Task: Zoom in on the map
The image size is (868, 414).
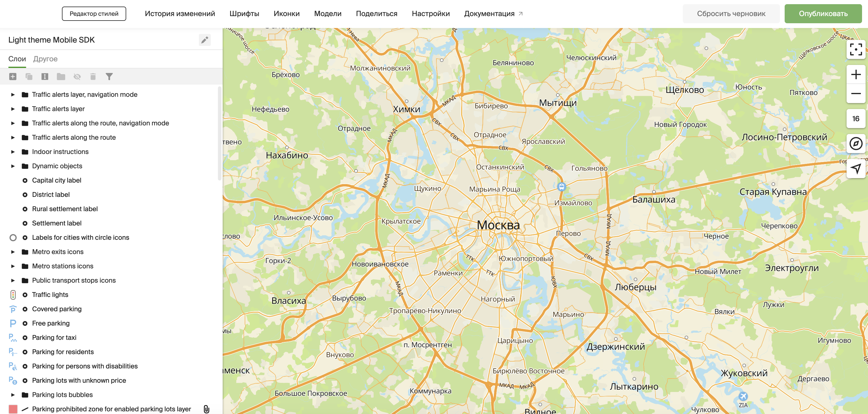Action: point(855,74)
